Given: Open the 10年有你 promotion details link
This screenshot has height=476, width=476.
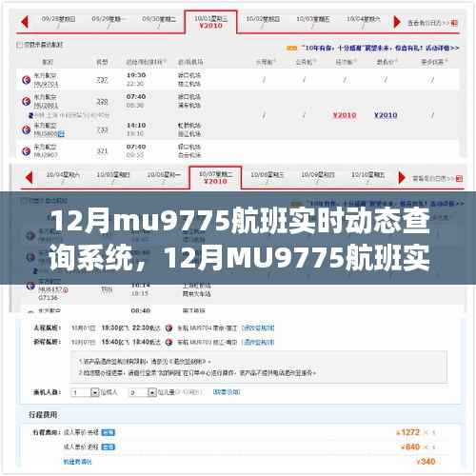Looking at the screenshot, I should (x=380, y=49).
